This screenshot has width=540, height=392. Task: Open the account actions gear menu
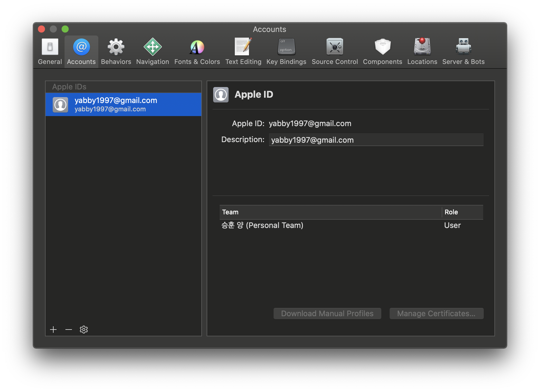coord(83,329)
